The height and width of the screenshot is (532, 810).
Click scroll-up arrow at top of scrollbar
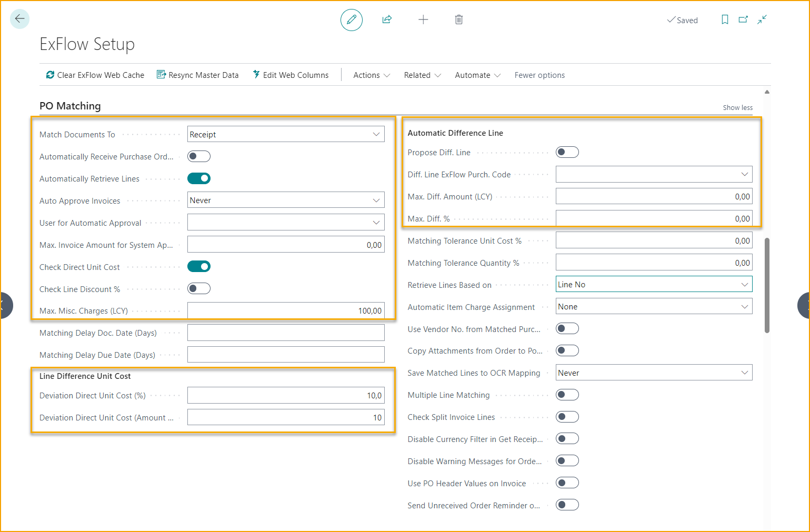point(767,92)
